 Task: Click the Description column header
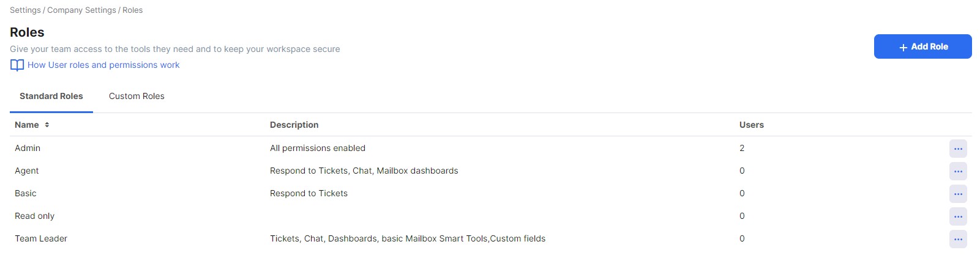pos(294,125)
